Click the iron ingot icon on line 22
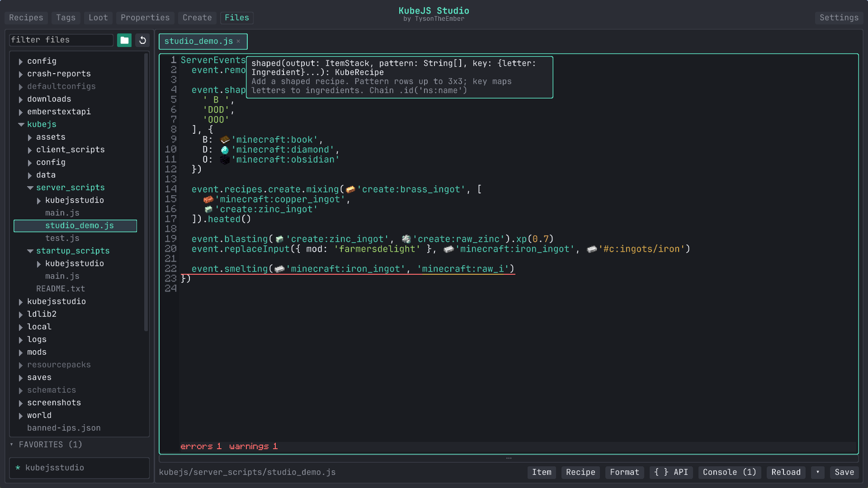The height and width of the screenshot is (488, 868). pyautogui.click(x=280, y=269)
